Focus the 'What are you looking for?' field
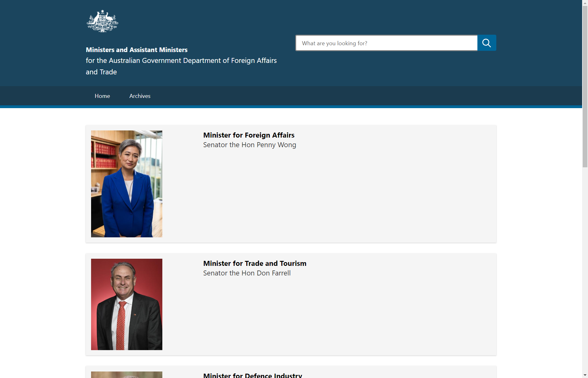This screenshot has width=588, height=378. (386, 43)
